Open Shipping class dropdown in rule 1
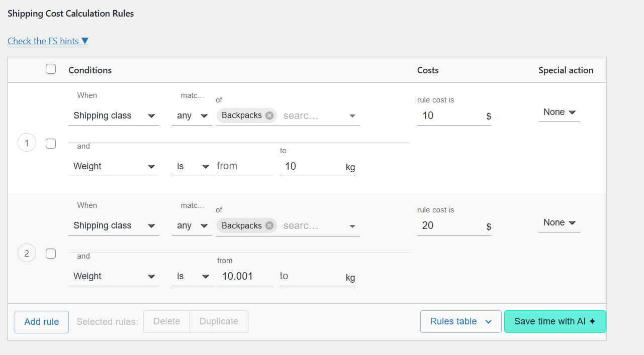Image resolution: width=644 pixels, height=355 pixels. point(114,115)
